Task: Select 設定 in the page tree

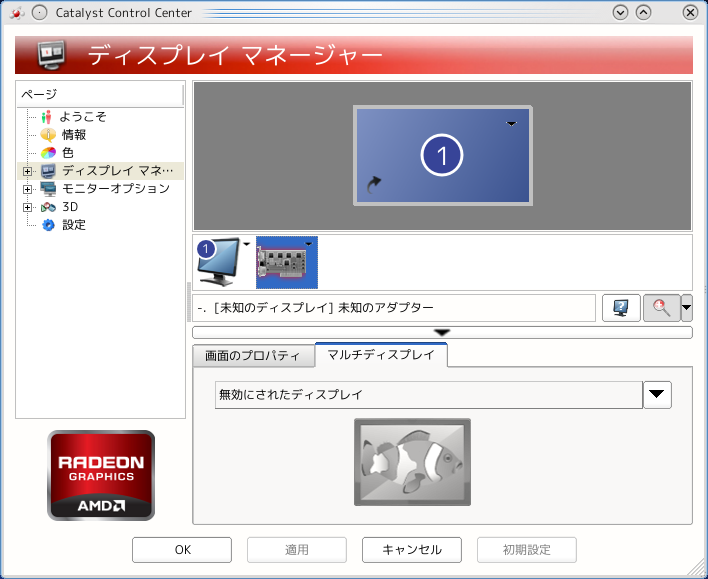Action: point(74,225)
